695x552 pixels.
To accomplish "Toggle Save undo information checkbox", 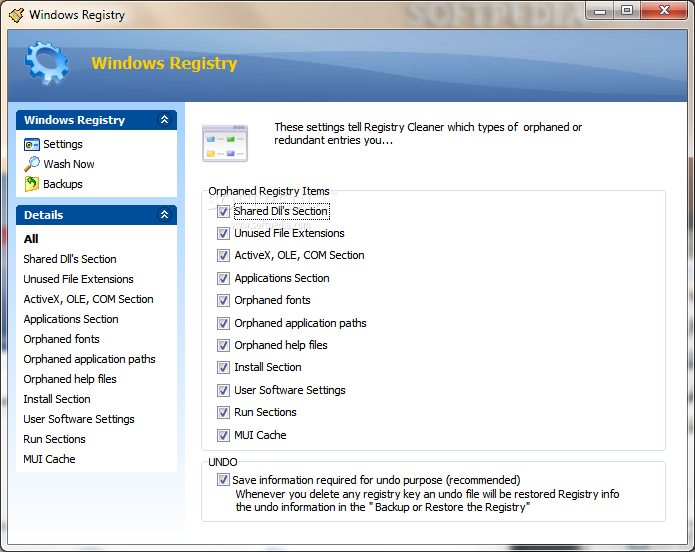I will (223, 480).
